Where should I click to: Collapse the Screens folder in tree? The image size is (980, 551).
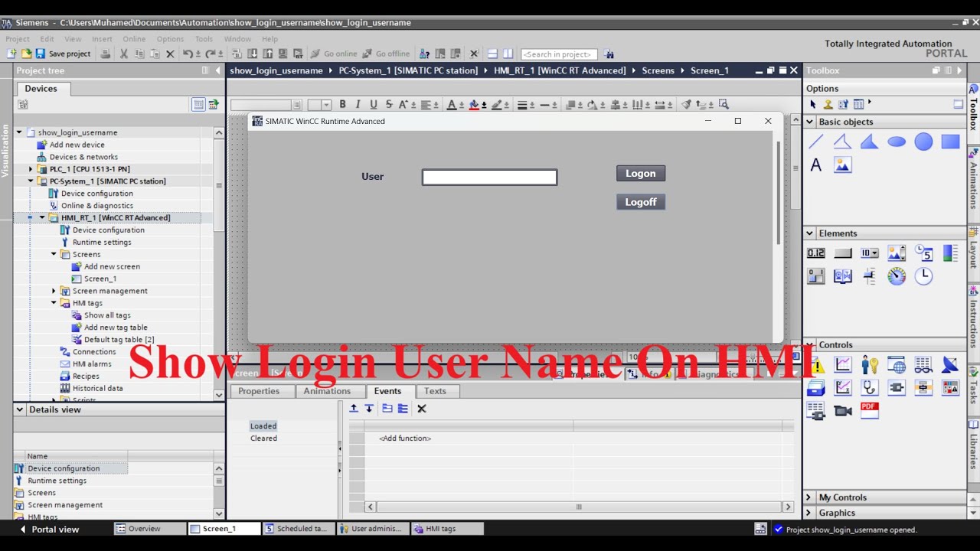point(54,254)
